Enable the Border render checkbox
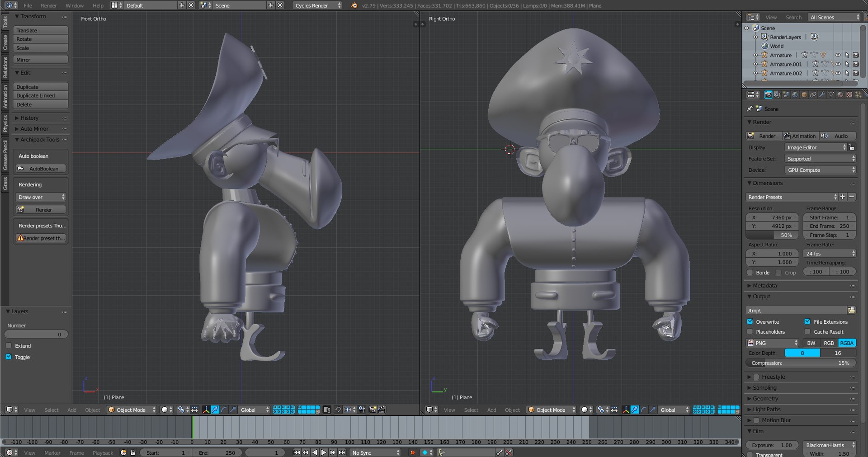The image size is (868, 457). coord(750,272)
